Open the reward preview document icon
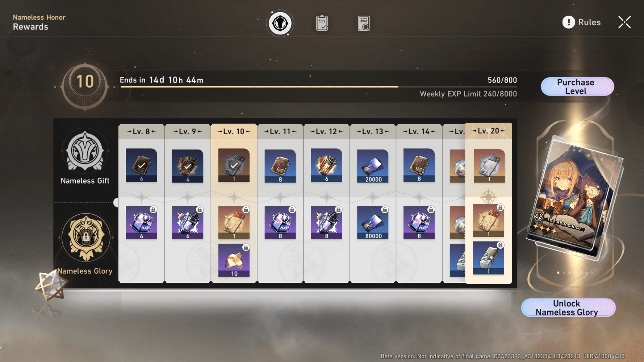This screenshot has width=644, height=362. 364,23
